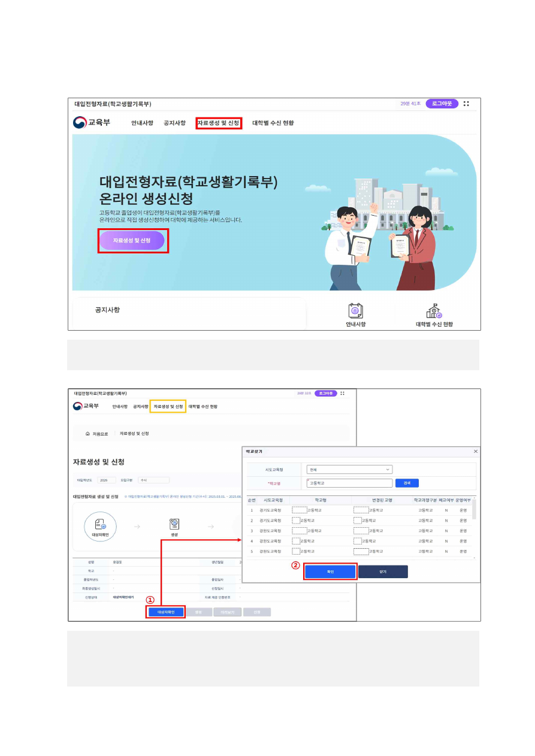Open yellow-boxed 자료생성 및 신청 menu item
Screen dimensions: 535x756
pos(168,406)
